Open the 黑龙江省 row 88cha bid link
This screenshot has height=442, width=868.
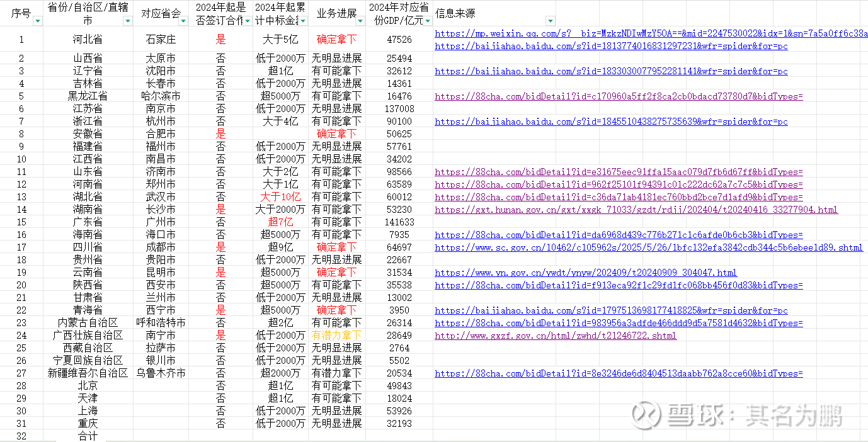pyautogui.click(x=619, y=96)
